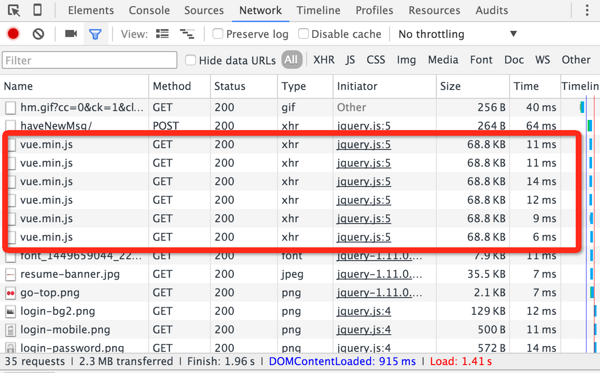Tick the Hide data URLs checkbox
600x373 pixels.
(x=190, y=60)
